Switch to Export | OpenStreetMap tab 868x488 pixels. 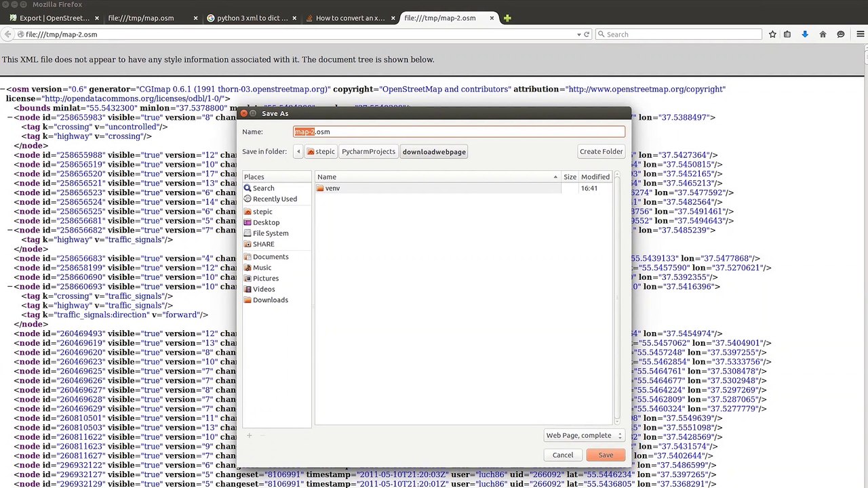[x=53, y=18]
